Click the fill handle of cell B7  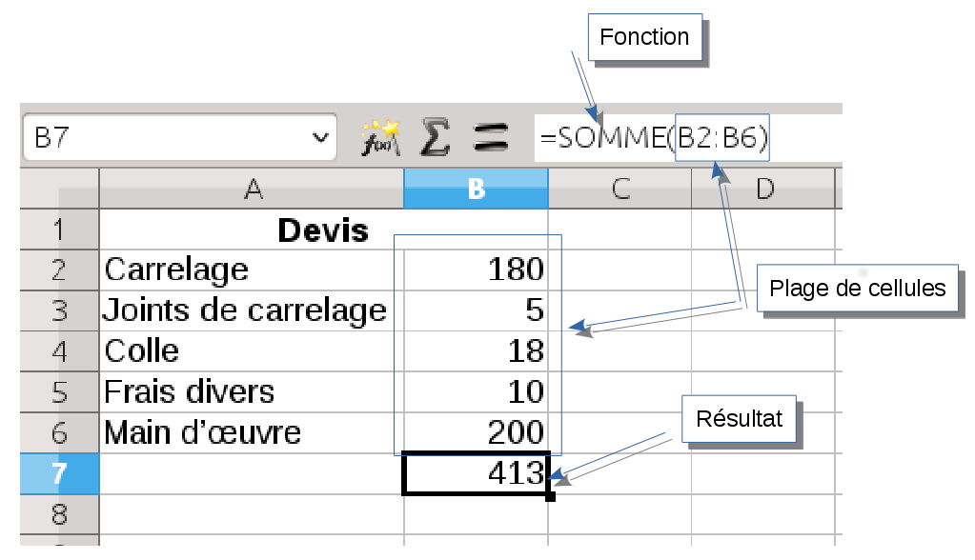551,495
